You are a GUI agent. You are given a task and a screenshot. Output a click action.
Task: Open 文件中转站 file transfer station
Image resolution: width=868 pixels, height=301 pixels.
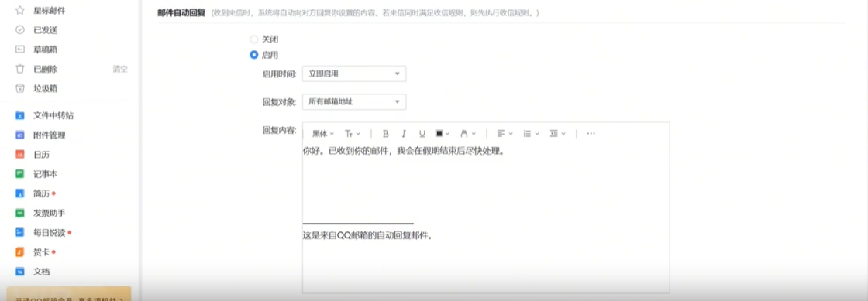click(x=53, y=115)
